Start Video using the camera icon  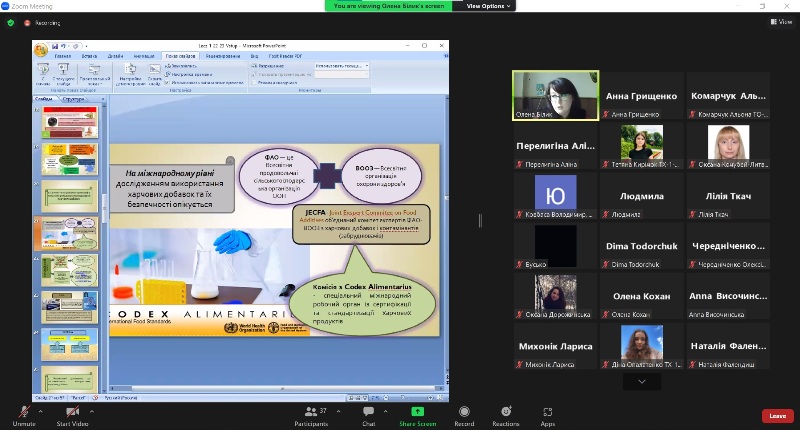[72, 411]
